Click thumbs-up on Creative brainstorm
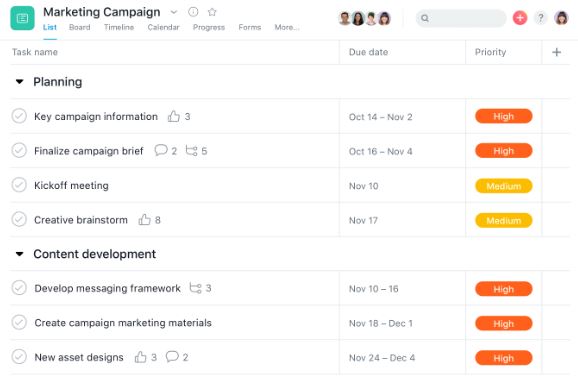 (144, 220)
